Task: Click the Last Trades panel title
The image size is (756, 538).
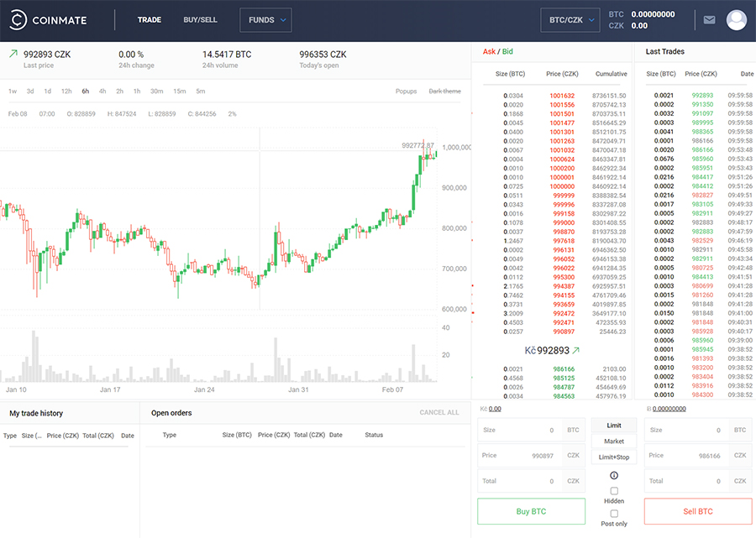Action: point(665,51)
